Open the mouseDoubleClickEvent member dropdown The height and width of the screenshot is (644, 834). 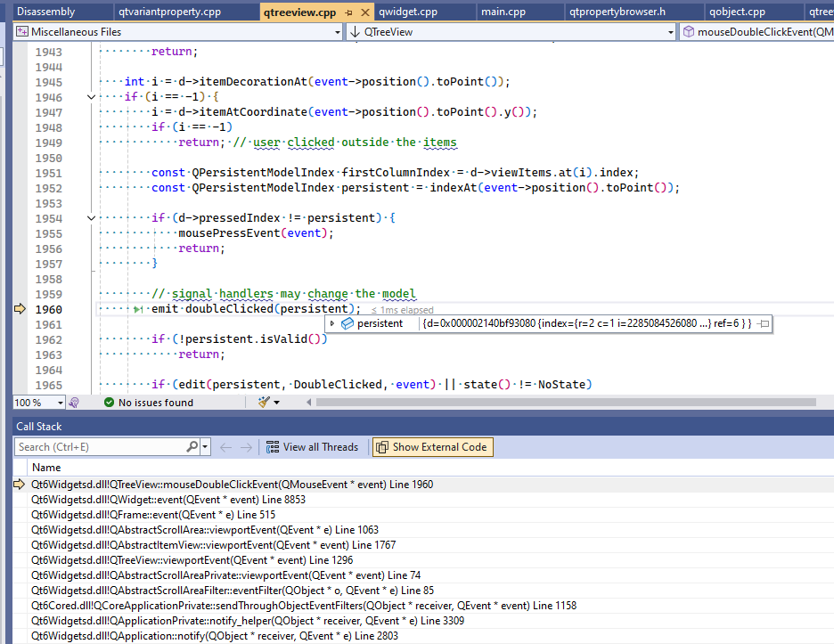(756, 32)
